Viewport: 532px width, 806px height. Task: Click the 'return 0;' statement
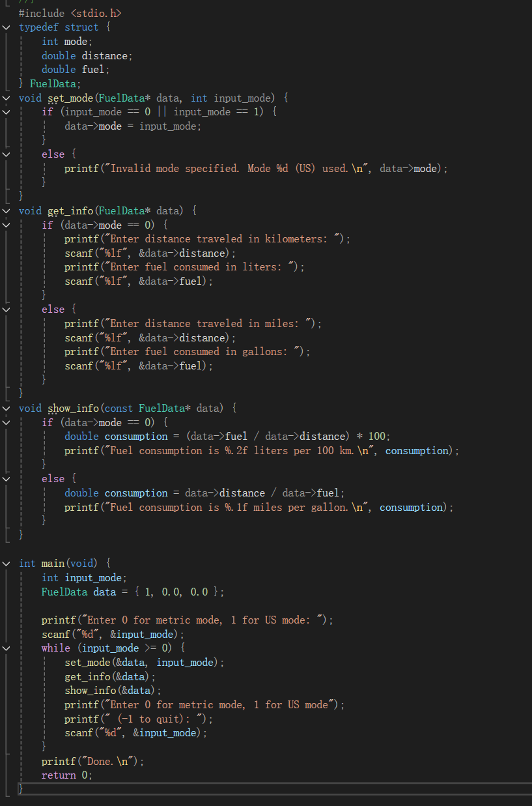[x=67, y=775]
